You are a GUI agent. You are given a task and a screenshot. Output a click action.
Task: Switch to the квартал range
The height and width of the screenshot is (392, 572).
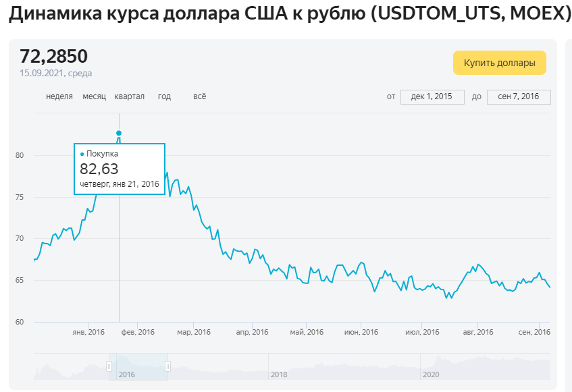(129, 96)
